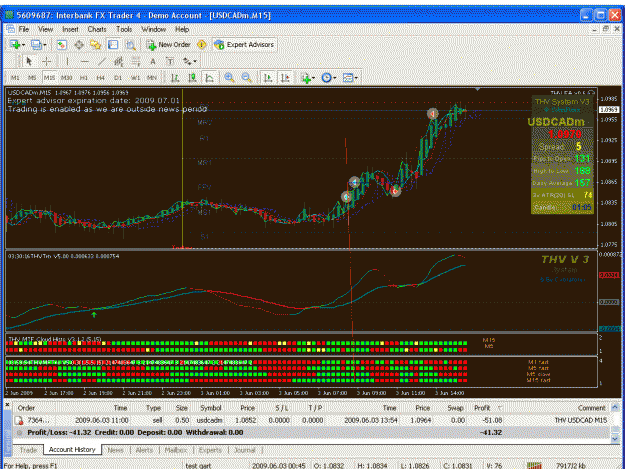The image size is (625, 469).
Task: Select the horizontal line drawing tool
Action: coord(85,61)
